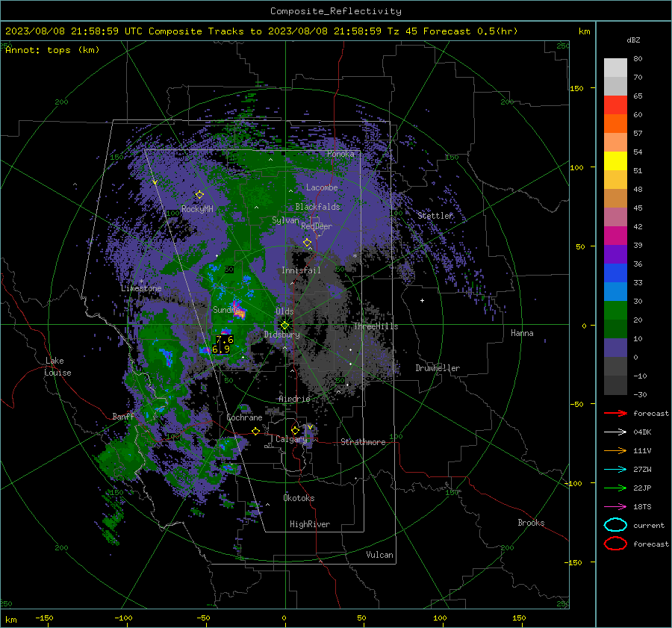672x628 pixels.
Task: Click the HighRiver city label
Action: pos(310,524)
